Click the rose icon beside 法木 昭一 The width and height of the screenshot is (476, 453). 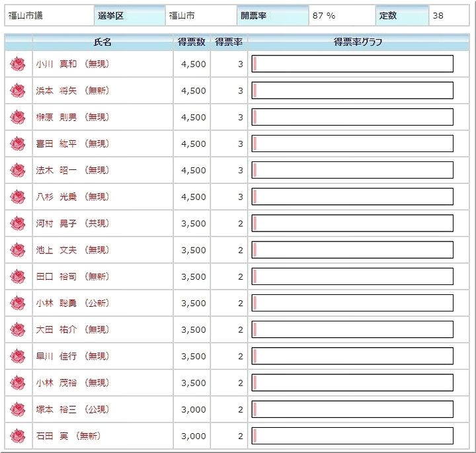point(18,170)
